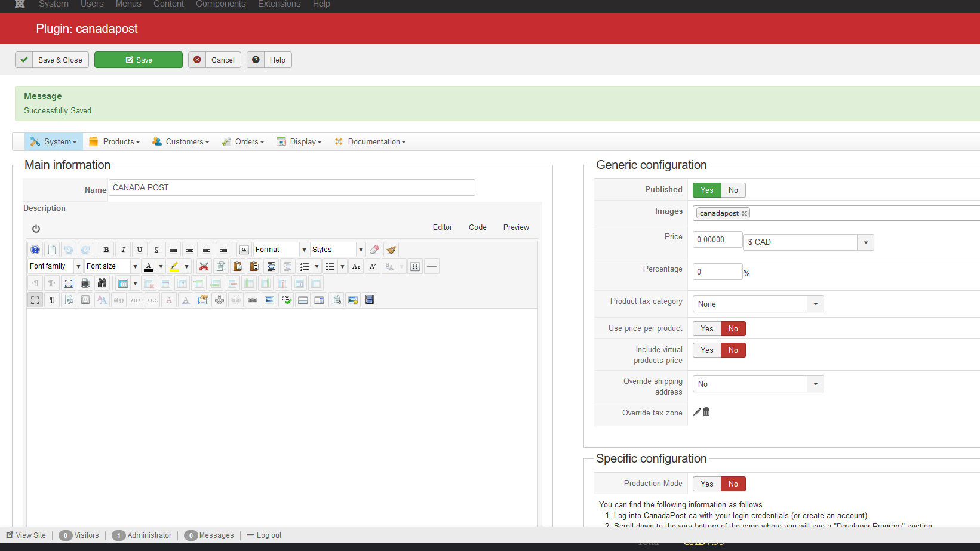Toggle editor fullscreen mode icon
The height and width of the screenshot is (551, 980).
pos(69,283)
